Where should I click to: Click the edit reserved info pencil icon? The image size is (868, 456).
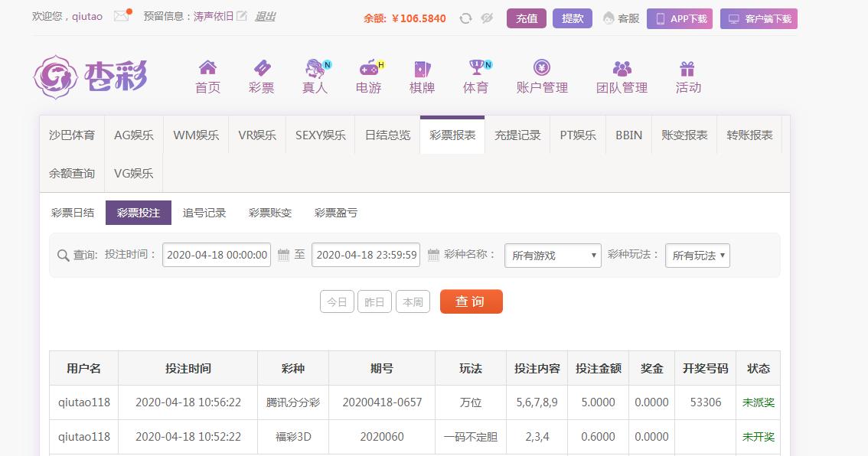(242, 16)
